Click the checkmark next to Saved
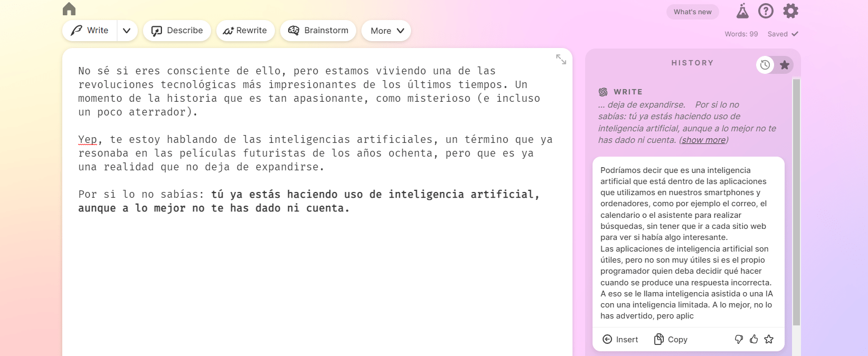 coord(795,34)
